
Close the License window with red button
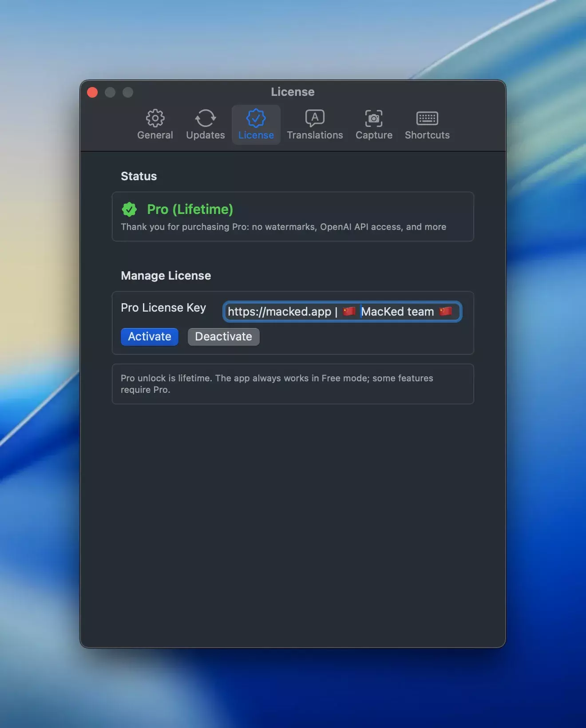pyautogui.click(x=92, y=92)
